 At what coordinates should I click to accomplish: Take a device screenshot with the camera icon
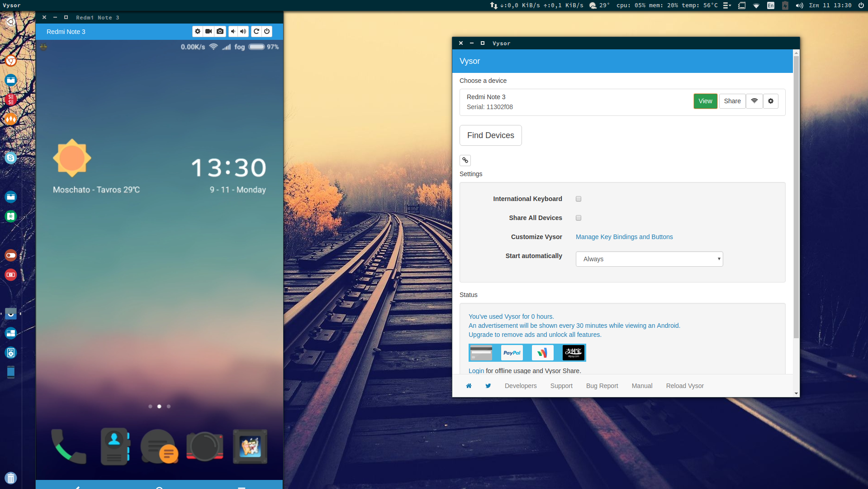[x=220, y=31]
